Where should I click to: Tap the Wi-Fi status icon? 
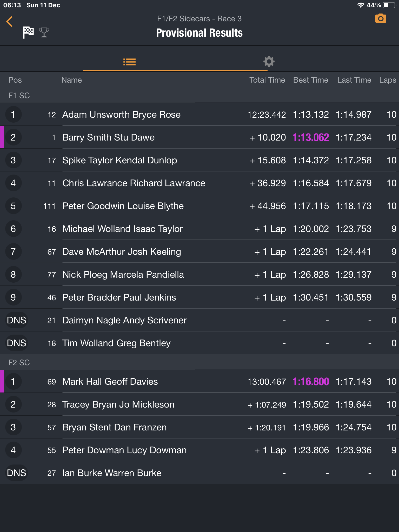[x=361, y=5]
